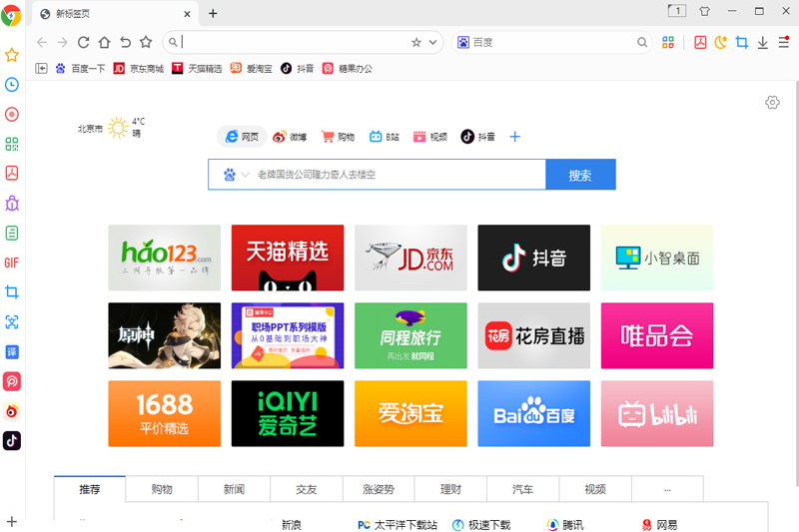The image size is (799, 532).
Task: Open the screen recognition icon in sidebar
Action: coord(12,321)
